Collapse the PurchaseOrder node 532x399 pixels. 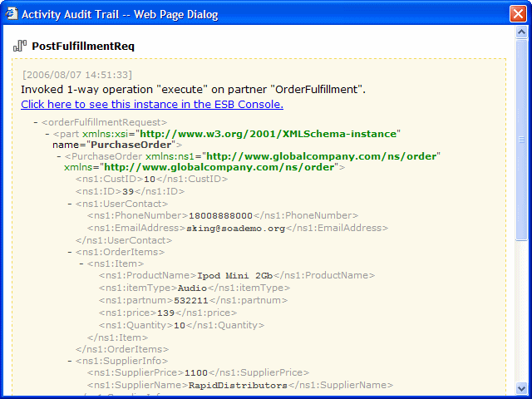(x=59, y=156)
